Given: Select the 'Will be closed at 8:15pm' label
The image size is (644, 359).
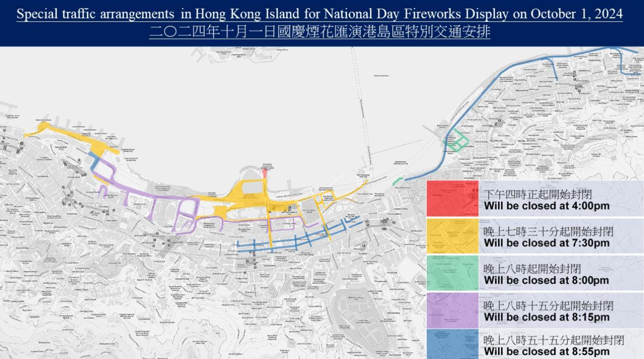Looking at the screenshot, I should coord(547,318).
